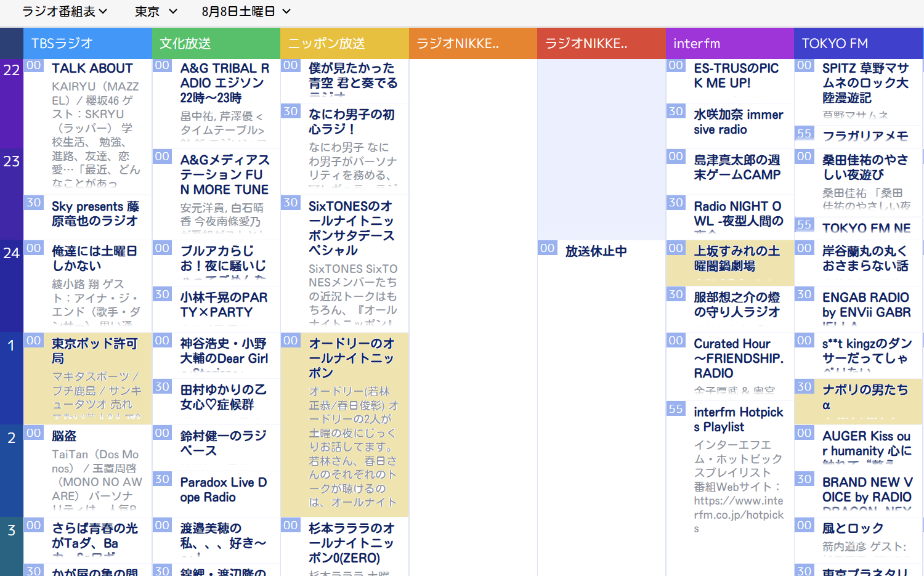The image size is (924, 576).
Task: Click the 2 o'clock hour label
Action: click(12, 437)
